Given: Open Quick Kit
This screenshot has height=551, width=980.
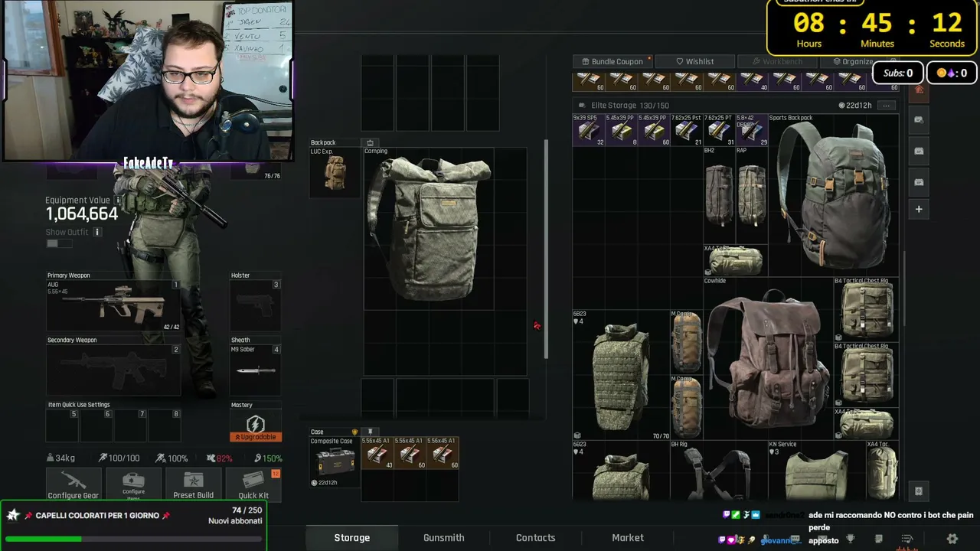Looking at the screenshot, I should click(x=253, y=484).
